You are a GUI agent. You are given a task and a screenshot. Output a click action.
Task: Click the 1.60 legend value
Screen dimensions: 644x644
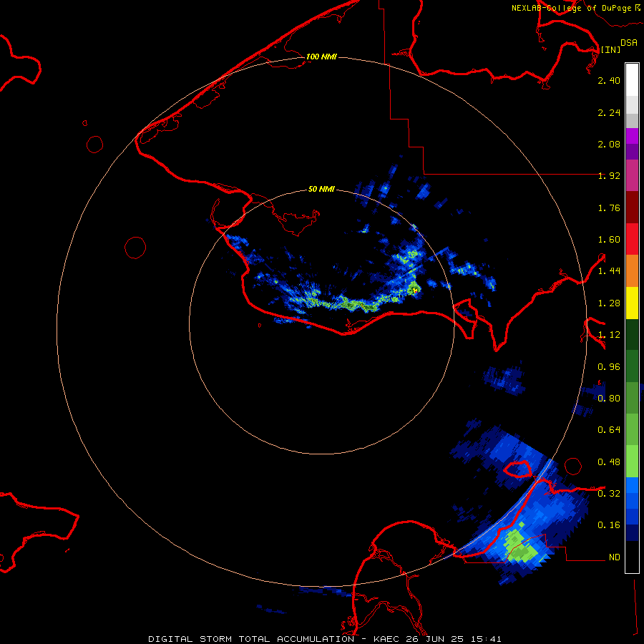609,240
